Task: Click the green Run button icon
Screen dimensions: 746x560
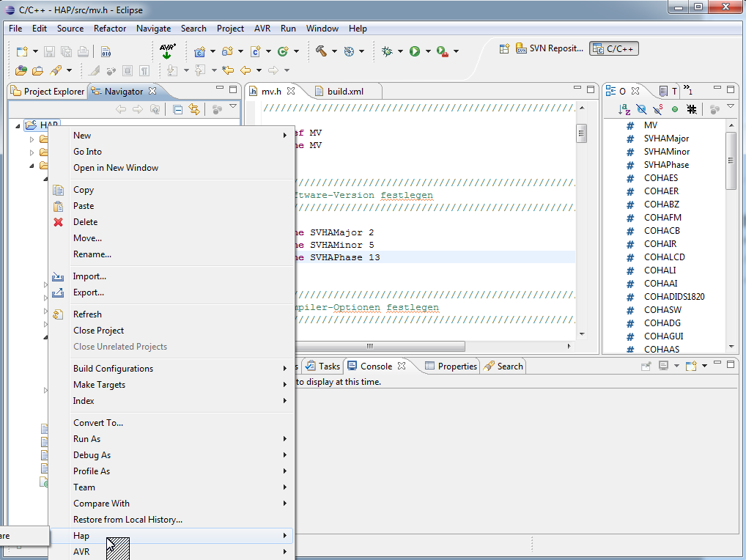Action: (415, 51)
